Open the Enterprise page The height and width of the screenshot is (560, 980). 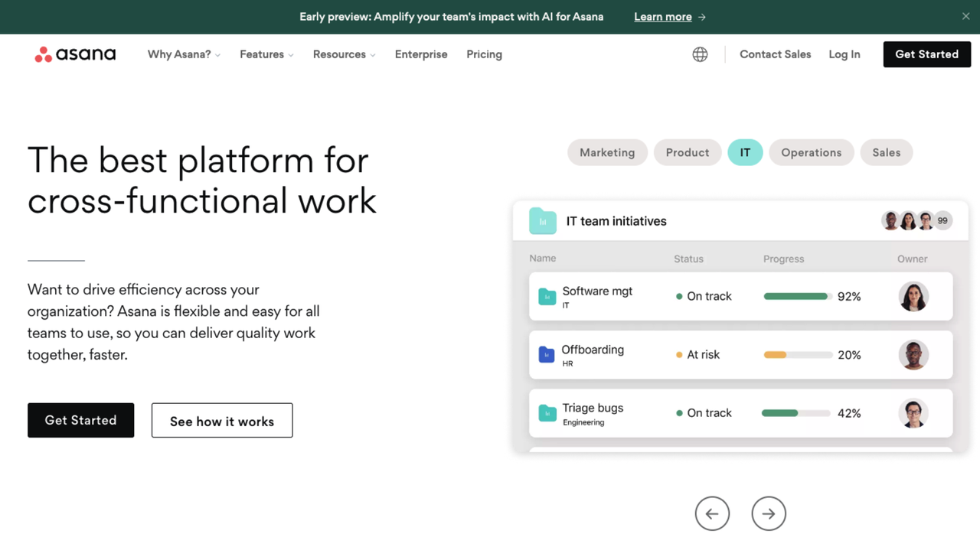(421, 54)
